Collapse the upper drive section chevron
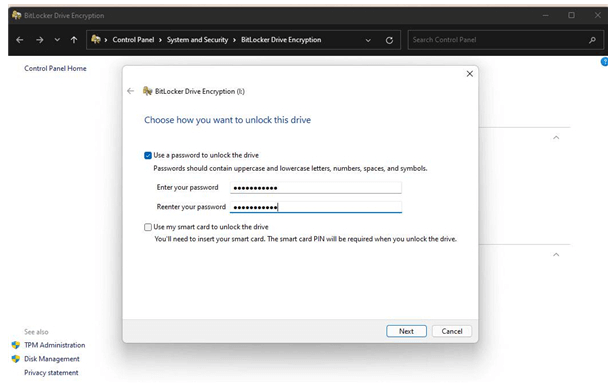Viewport: 612px width, 383px height. click(x=556, y=137)
